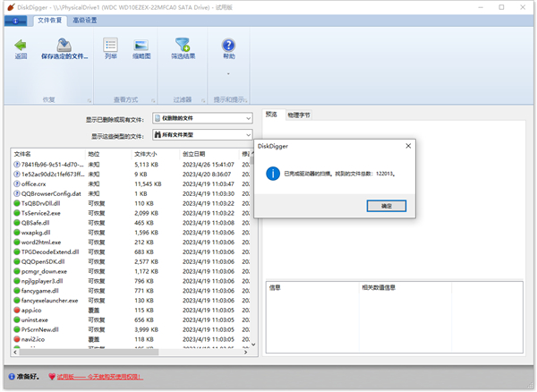Expand the 显示这些类型的文件 type dropdown

click(x=247, y=135)
